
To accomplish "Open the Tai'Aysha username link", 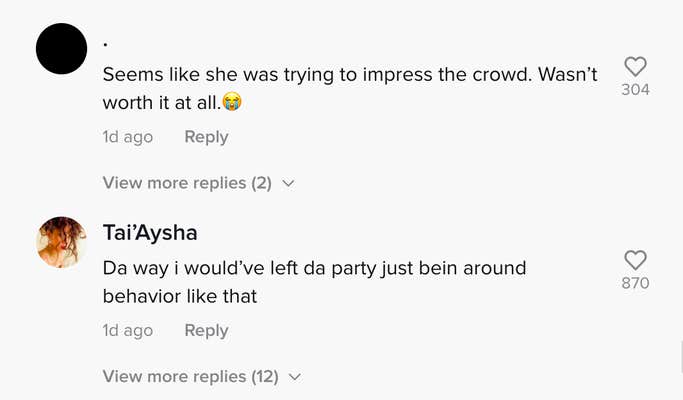I will 150,233.
